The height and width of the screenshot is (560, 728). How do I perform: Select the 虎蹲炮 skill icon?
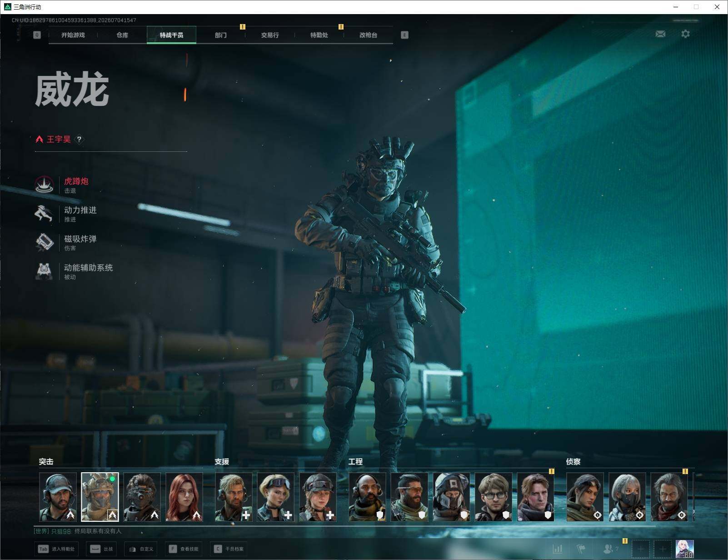[x=44, y=185]
